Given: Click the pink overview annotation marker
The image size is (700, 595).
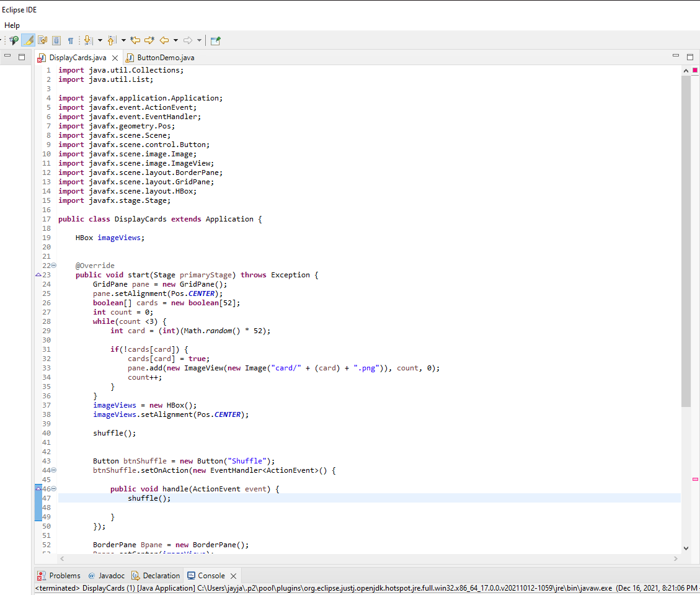Looking at the screenshot, I should 694,478.
